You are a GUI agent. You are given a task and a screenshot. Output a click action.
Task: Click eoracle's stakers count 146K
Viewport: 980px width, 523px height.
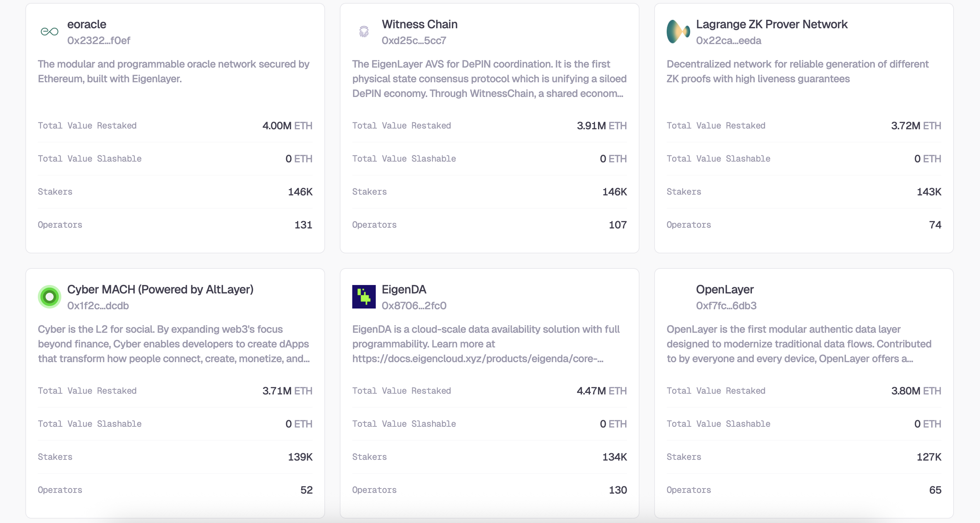pos(300,192)
